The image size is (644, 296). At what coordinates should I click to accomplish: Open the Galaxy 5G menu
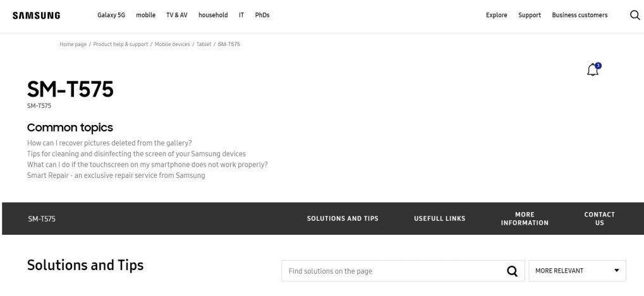(x=111, y=15)
